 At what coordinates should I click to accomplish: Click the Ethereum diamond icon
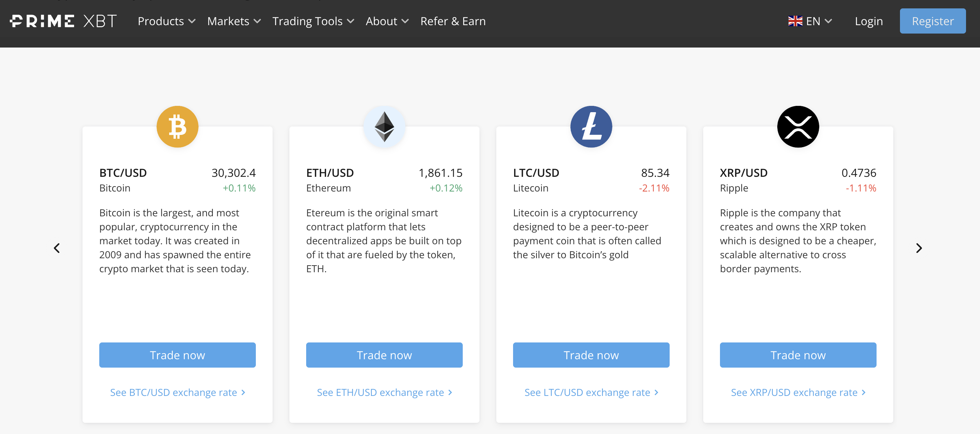384,126
